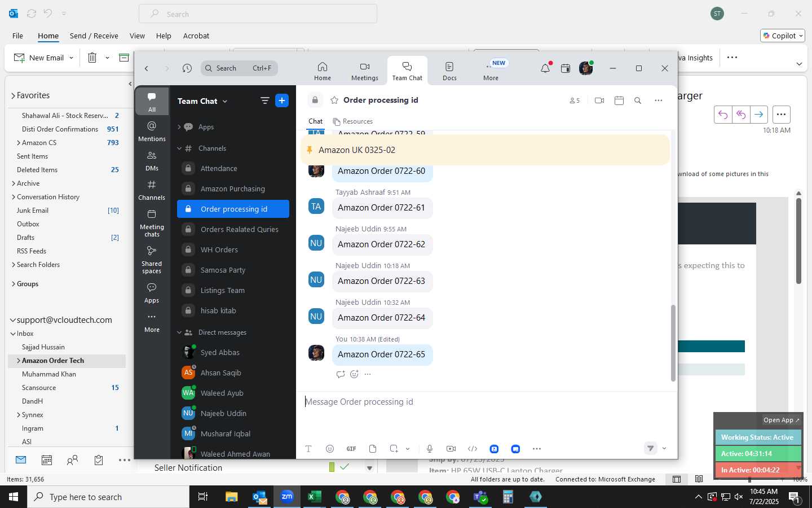Open Excel from Windows taskbar

314,497
